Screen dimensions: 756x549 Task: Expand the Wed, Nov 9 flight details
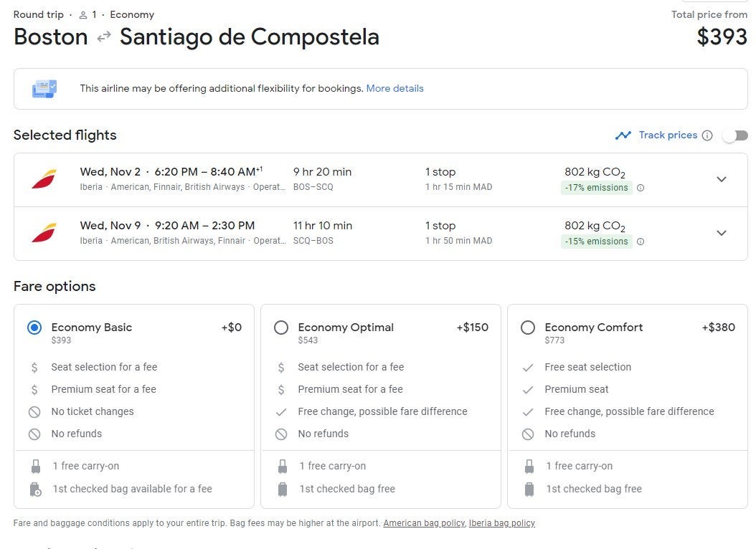click(722, 233)
